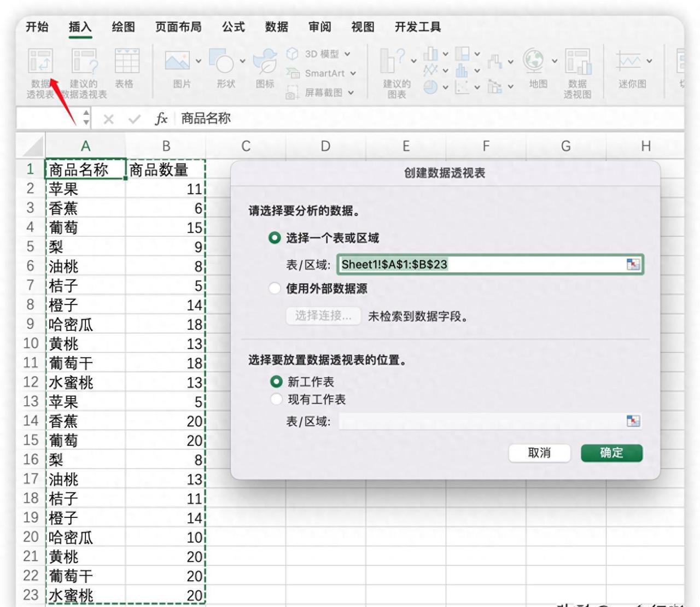The height and width of the screenshot is (607, 700).
Task: Open the 视图 tab
Action: click(x=363, y=27)
